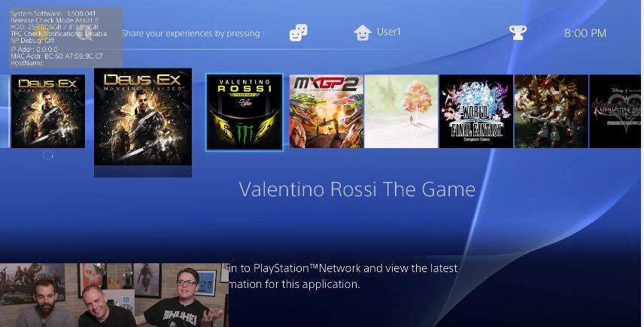The height and width of the screenshot is (327, 644).
Task: Click the partial tile at left screen edge
Action: click(x=4, y=111)
